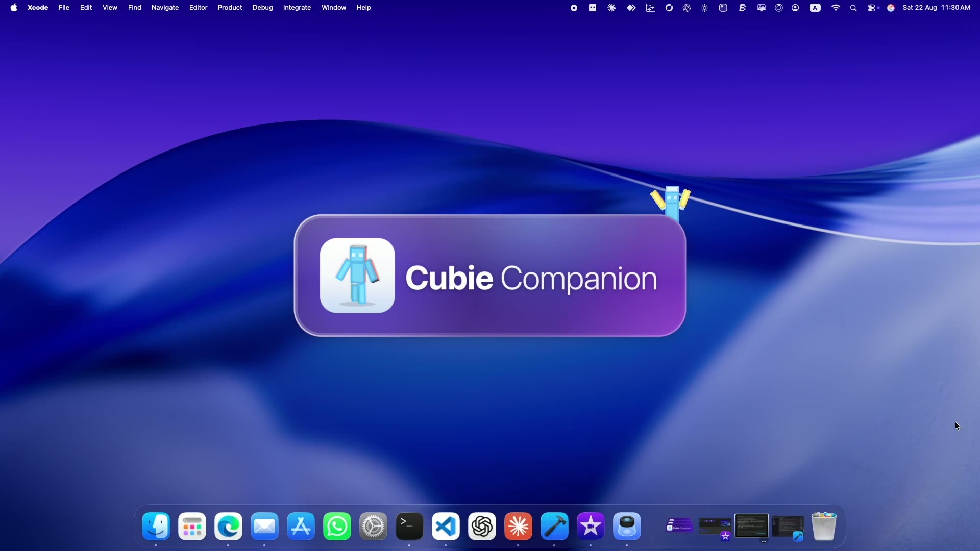Viewport: 980px width, 551px height.
Task: Open the Trash in the dock
Action: [x=824, y=526]
